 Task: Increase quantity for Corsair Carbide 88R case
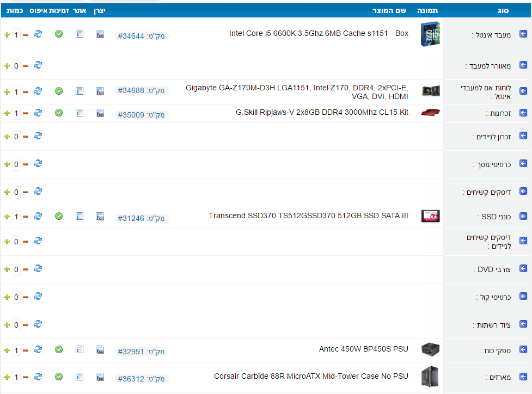click(7, 377)
